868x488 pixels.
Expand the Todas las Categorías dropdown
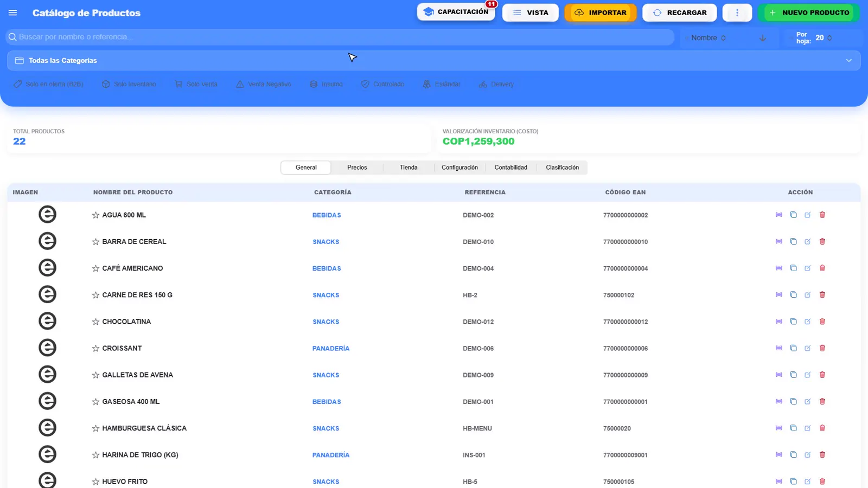click(x=434, y=61)
